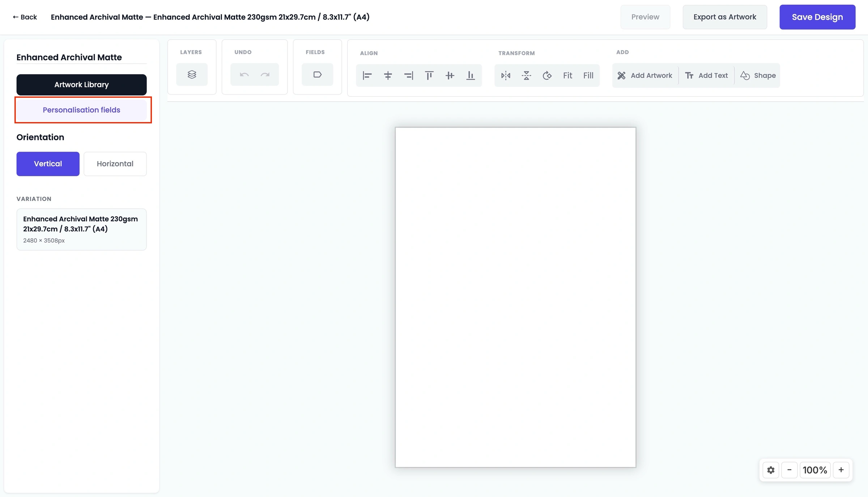
Task: Save the design
Action: click(x=817, y=17)
